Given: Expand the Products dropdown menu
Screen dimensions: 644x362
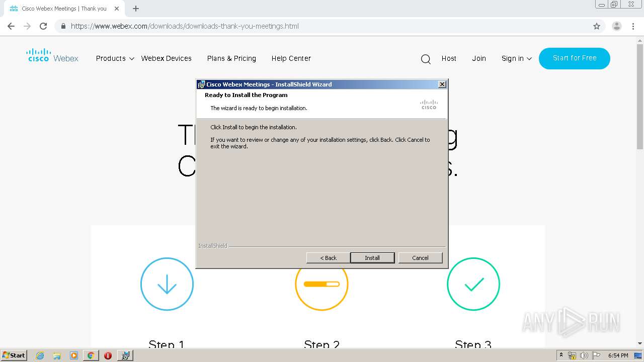Looking at the screenshot, I should point(115,58).
